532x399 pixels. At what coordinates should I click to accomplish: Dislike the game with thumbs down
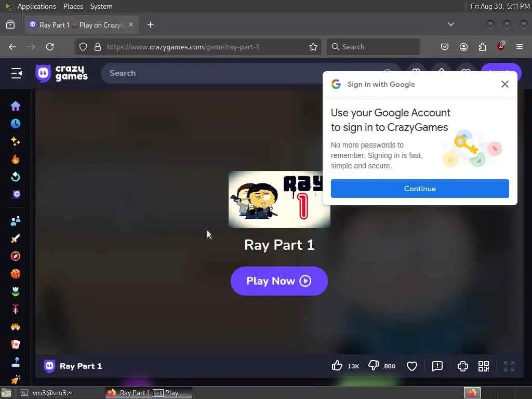click(x=374, y=366)
